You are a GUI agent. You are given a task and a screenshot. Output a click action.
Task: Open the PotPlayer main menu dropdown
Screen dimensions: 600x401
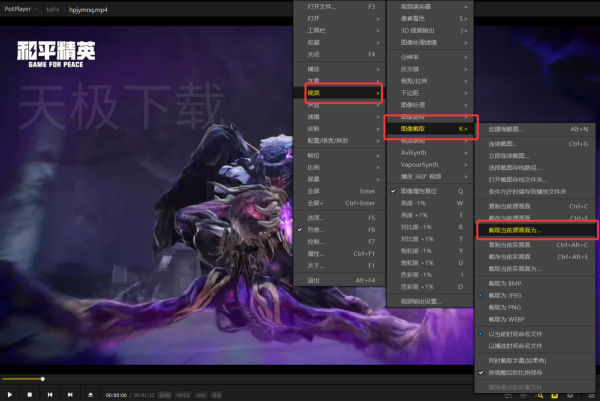pyautogui.click(x=21, y=9)
